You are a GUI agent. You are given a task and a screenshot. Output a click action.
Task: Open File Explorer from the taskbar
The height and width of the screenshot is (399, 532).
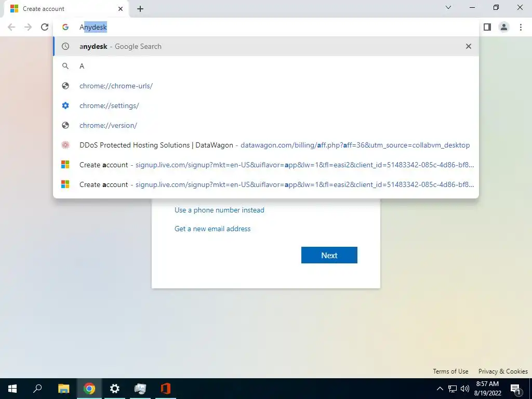pyautogui.click(x=63, y=389)
